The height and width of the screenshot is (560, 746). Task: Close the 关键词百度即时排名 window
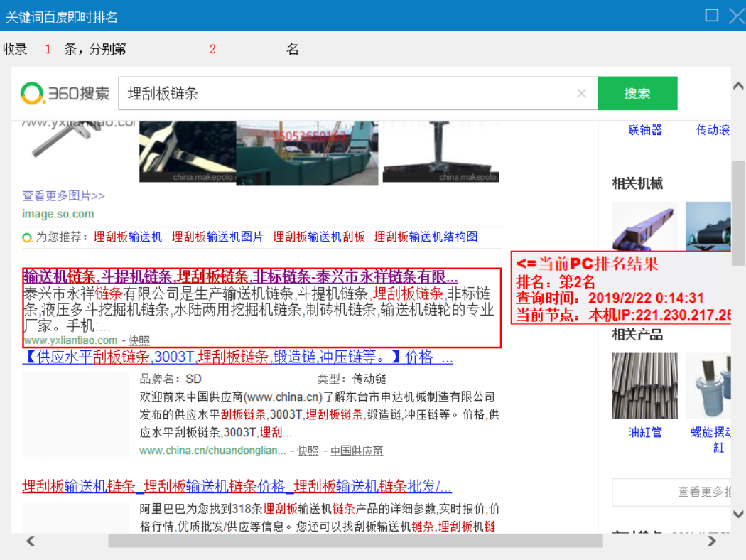[737, 15]
